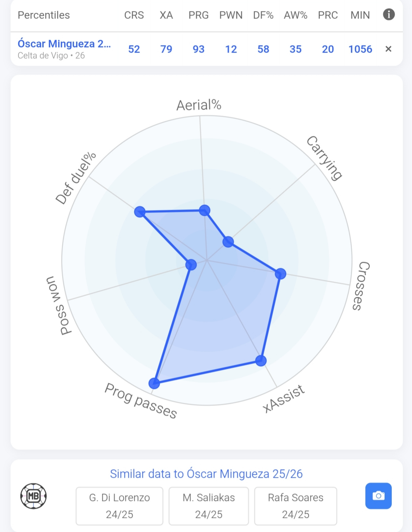Click the XA column header
This screenshot has width=412, height=532.
166,15
